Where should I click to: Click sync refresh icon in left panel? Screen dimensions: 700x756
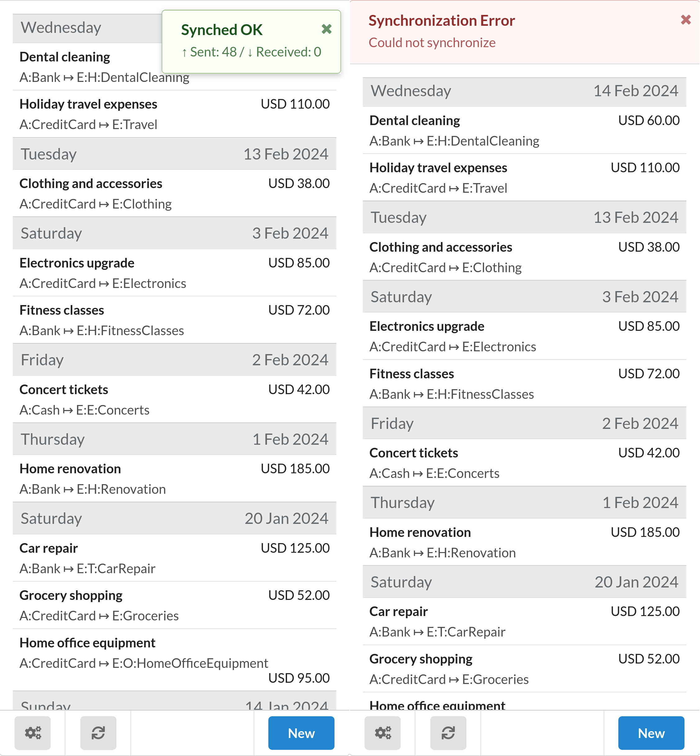click(98, 732)
